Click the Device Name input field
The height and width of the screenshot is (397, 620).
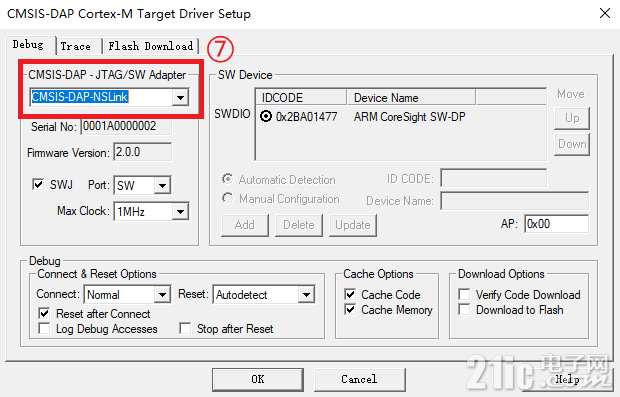pyautogui.click(x=515, y=201)
